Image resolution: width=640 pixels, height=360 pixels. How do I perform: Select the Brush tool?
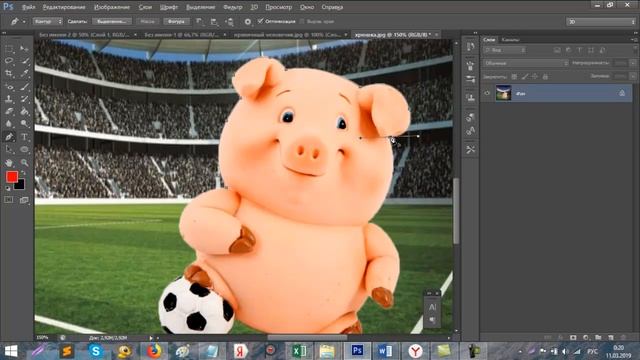pyautogui.click(x=24, y=87)
